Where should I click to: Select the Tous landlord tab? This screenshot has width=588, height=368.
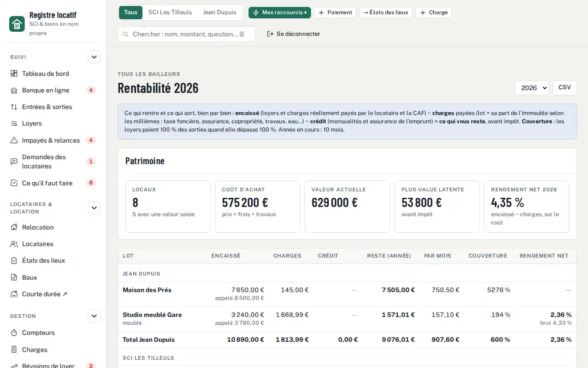pos(130,12)
